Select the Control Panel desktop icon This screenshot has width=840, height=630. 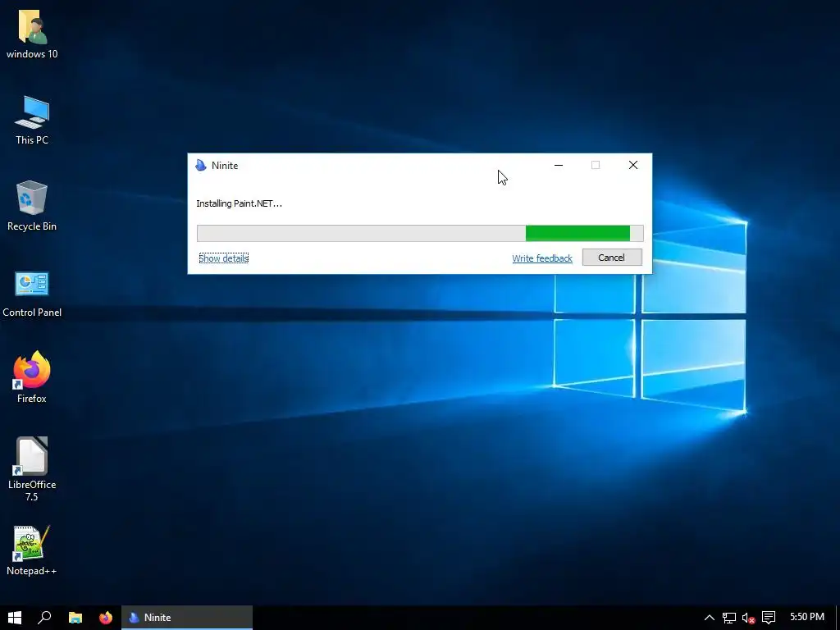coord(32,293)
